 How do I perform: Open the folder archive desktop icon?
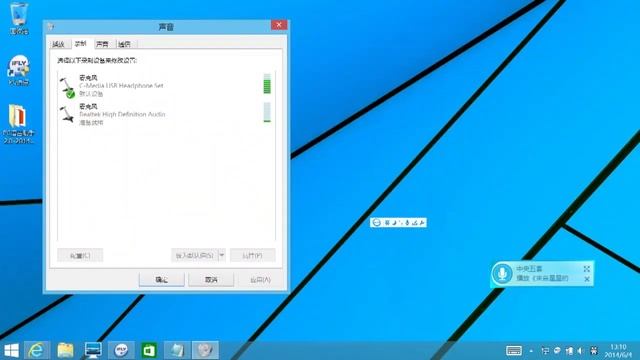[x=19, y=124]
